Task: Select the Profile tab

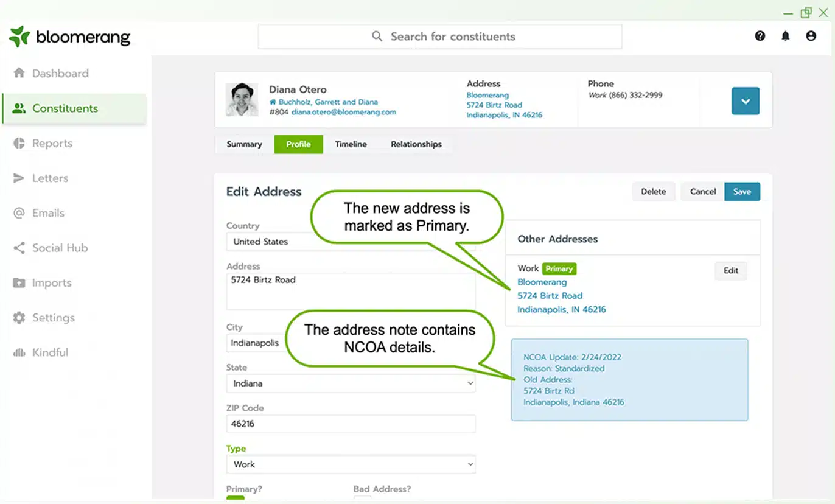Action: (x=298, y=144)
